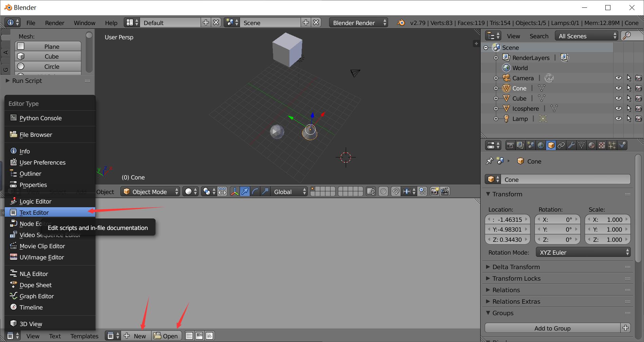The height and width of the screenshot is (342, 644).
Task: Click the plus icon next to Add to Group
Action: point(626,328)
